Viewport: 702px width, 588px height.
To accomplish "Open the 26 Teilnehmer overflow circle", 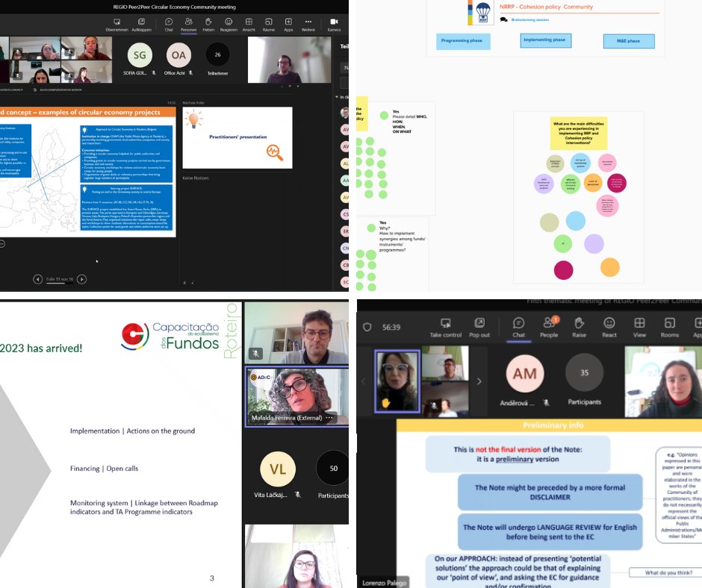I will pos(217,55).
